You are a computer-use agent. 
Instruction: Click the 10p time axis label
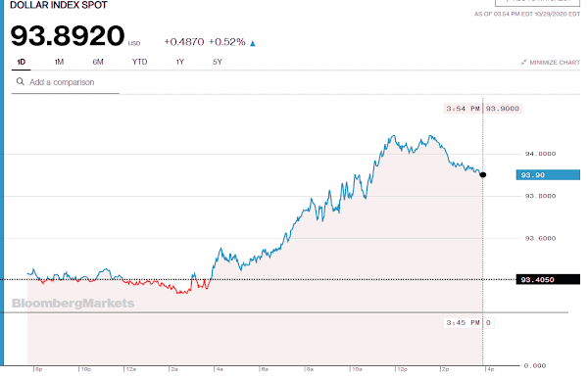86,369
